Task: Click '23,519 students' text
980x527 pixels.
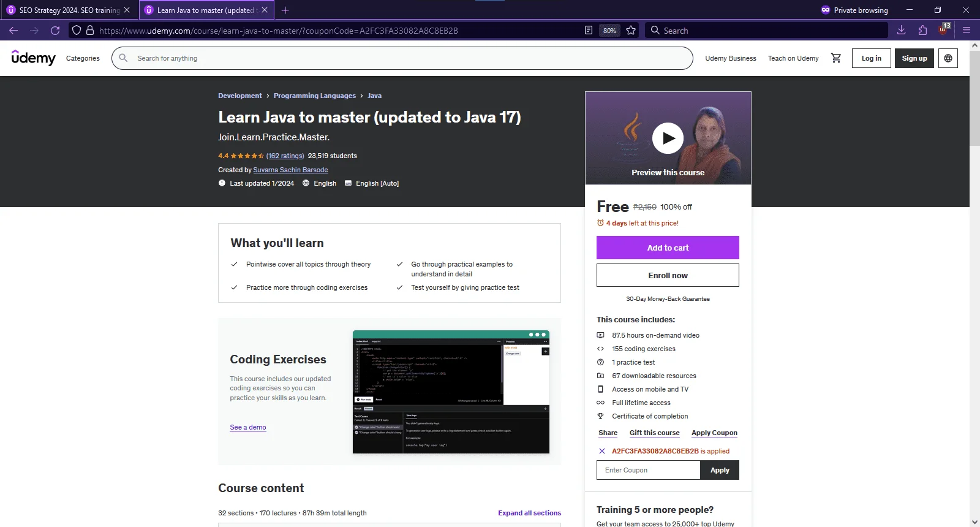Action: (x=332, y=156)
